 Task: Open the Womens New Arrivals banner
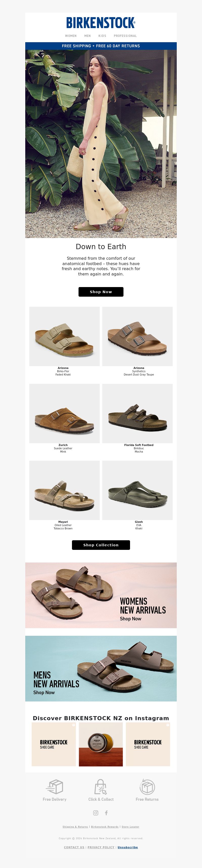tap(101, 595)
